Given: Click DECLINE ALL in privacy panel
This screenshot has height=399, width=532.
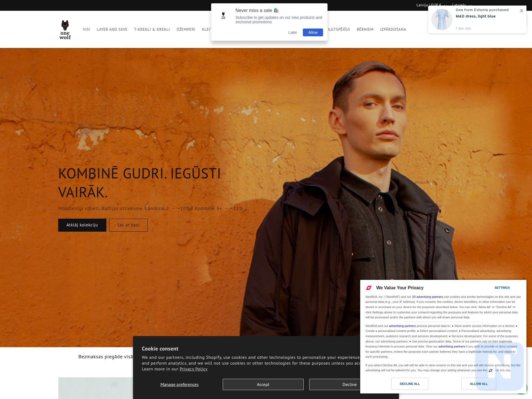Looking at the screenshot, I should point(410,384).
